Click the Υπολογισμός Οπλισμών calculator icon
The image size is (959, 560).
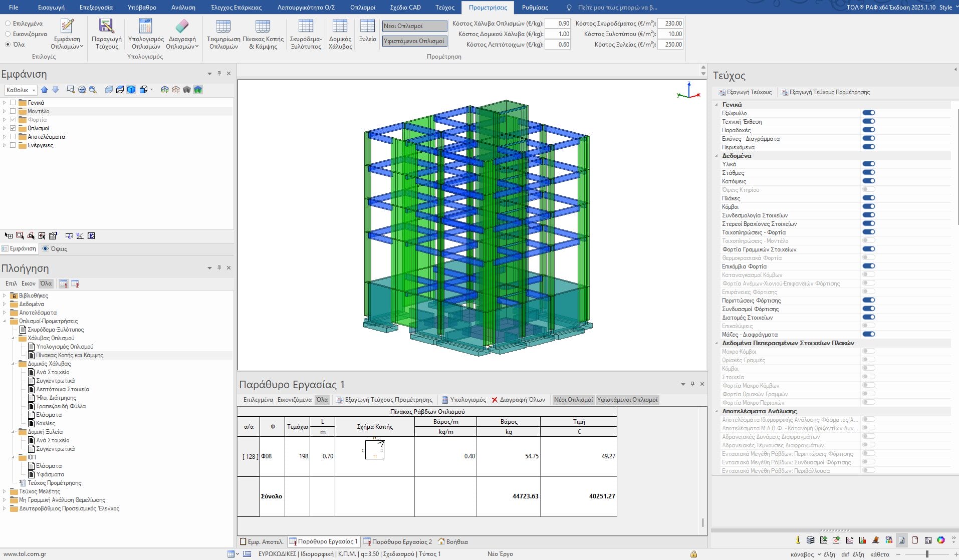coord(145,26)
